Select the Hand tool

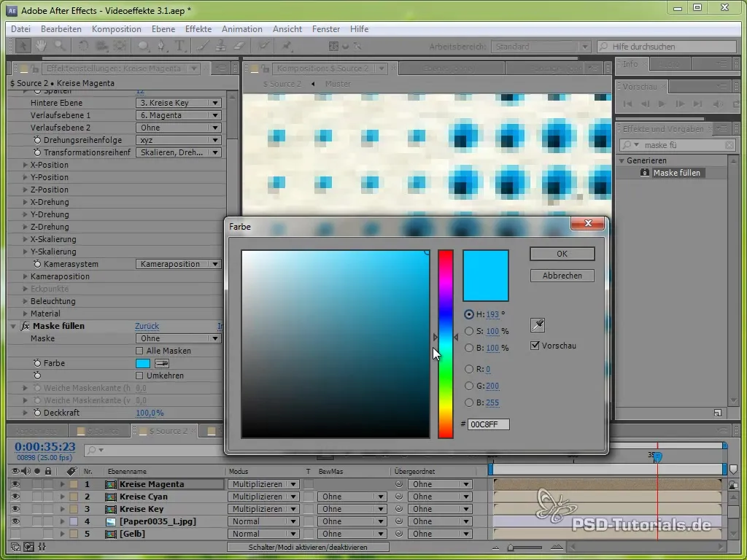[41, 46]
